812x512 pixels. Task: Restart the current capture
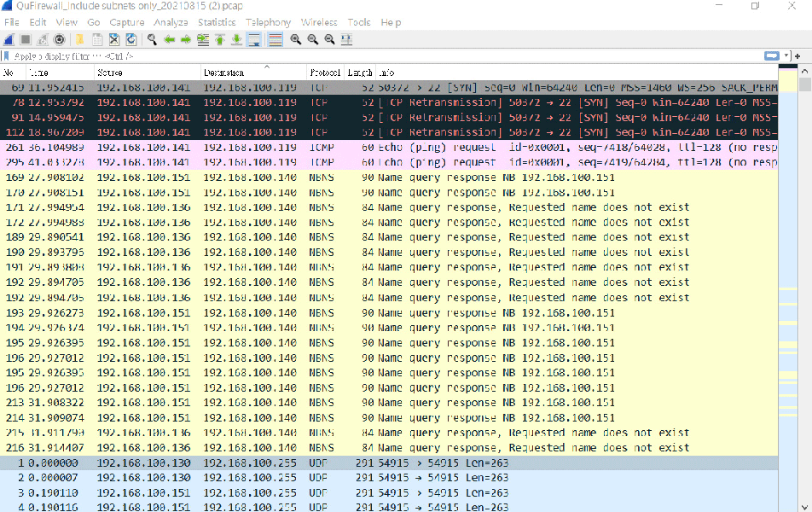click(43, 40)
